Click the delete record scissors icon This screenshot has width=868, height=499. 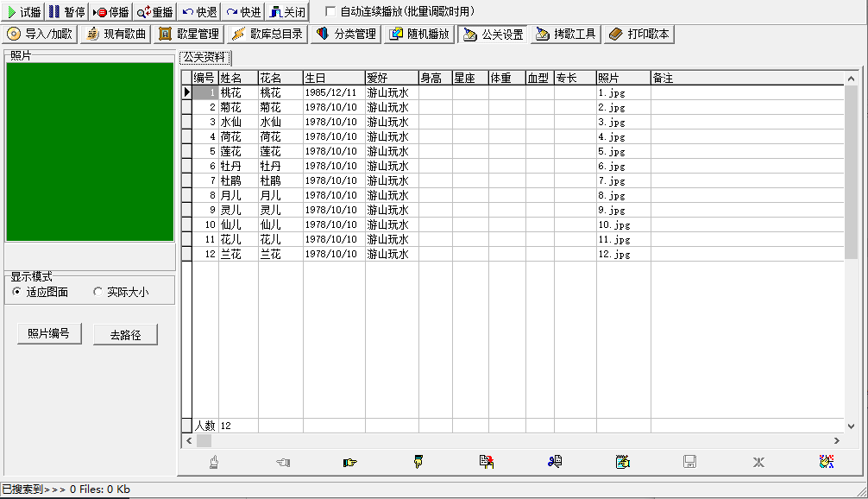[x=555, y=462]
